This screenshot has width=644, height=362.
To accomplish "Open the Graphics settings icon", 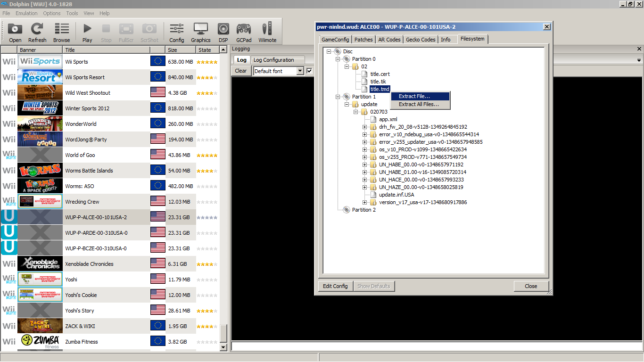I will 201,32.
